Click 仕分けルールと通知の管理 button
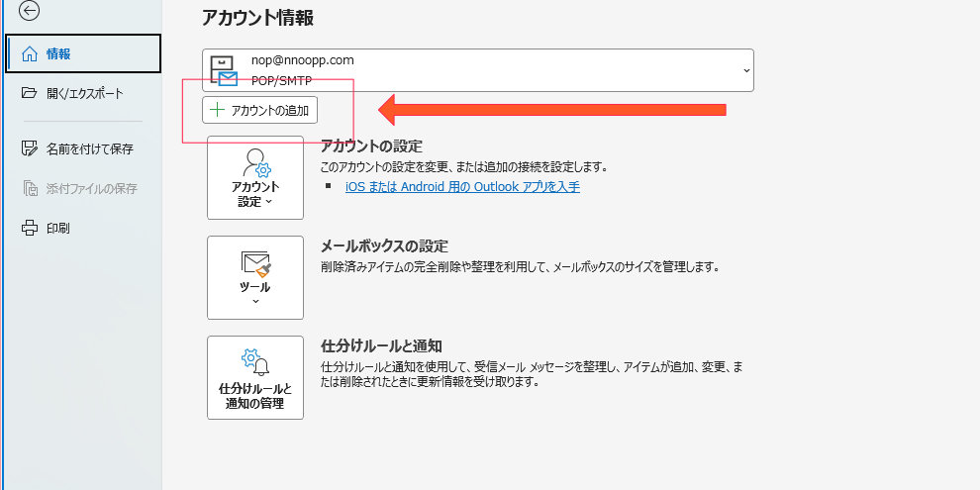Screen dimensions: 980x490 (x=255, y=377)
